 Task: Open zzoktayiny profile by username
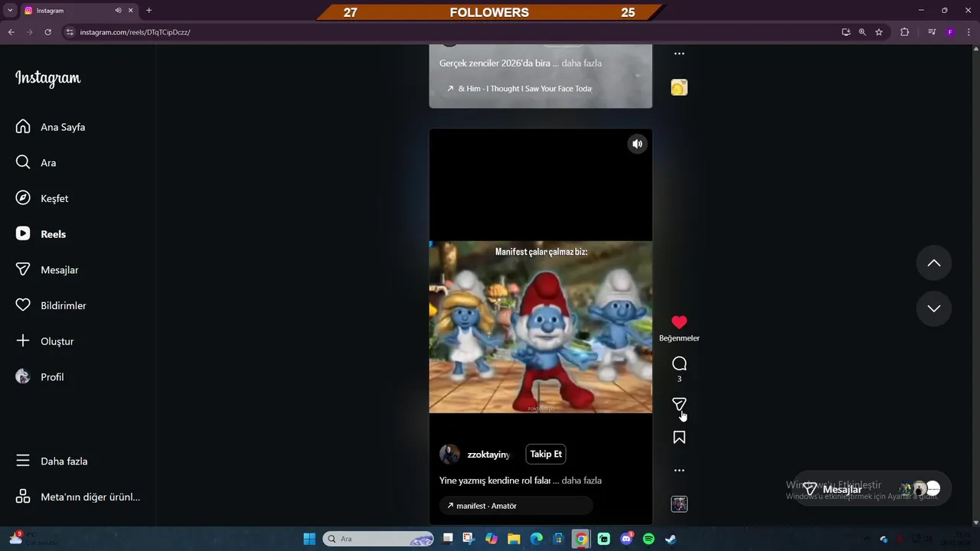click(x=488, y=455)
